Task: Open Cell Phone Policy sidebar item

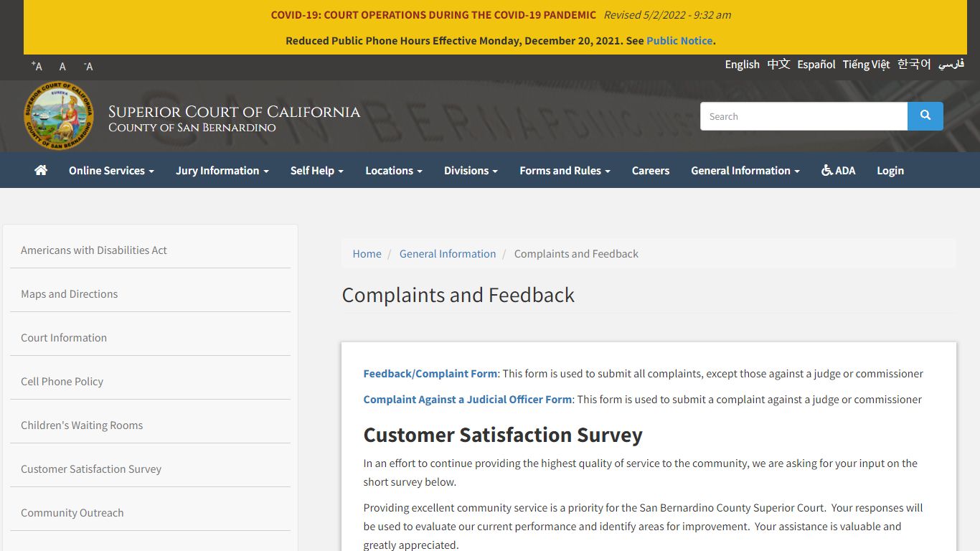Action: (150, 381)
